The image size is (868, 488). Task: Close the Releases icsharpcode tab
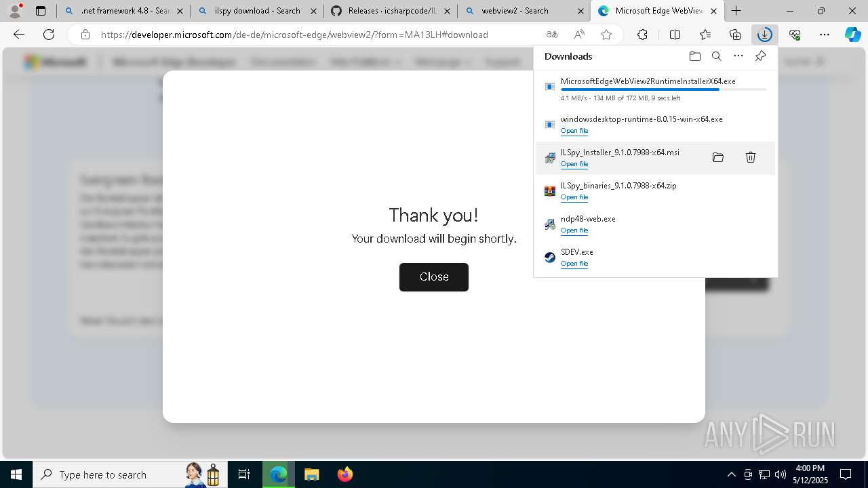pos(447,11)
